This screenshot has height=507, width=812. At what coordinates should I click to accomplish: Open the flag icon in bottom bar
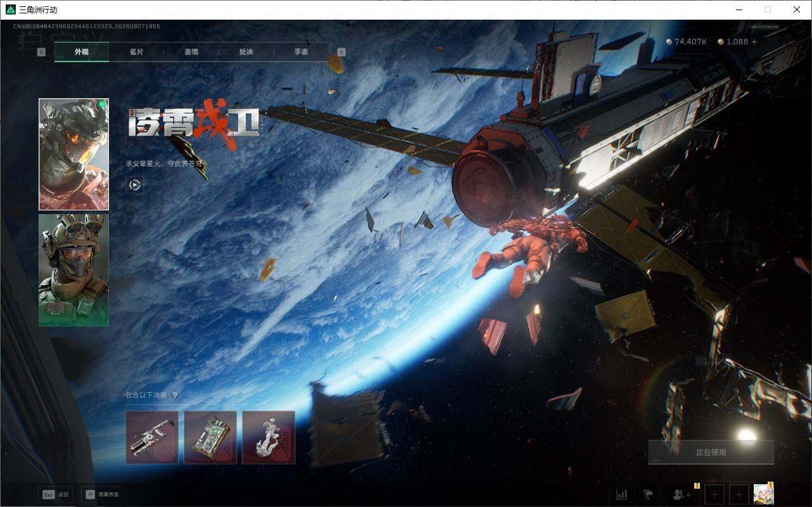click(648, 494)
